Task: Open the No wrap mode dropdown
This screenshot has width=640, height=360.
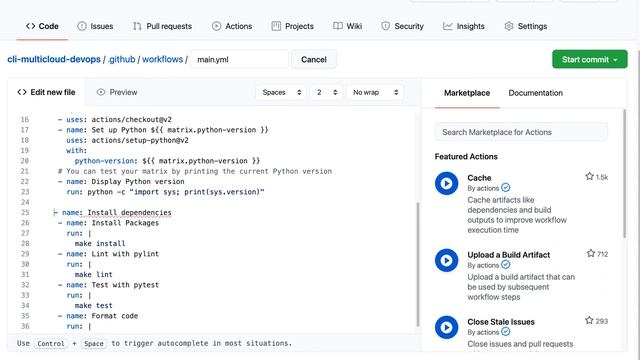Action: pos(375,92)
